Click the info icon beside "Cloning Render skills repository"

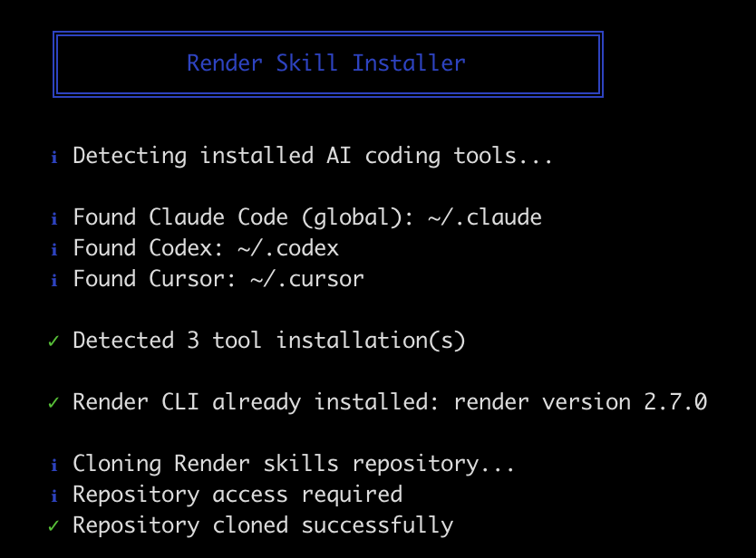pos(53,464)
